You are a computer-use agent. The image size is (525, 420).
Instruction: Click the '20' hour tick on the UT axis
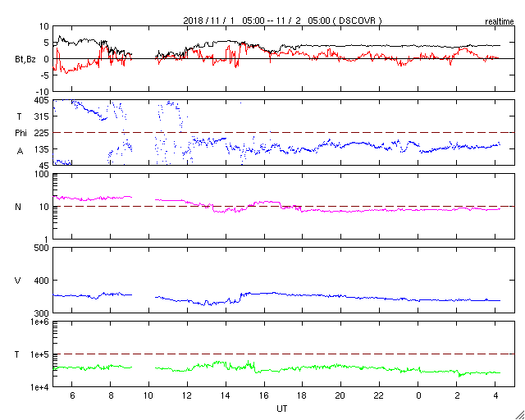341,396
